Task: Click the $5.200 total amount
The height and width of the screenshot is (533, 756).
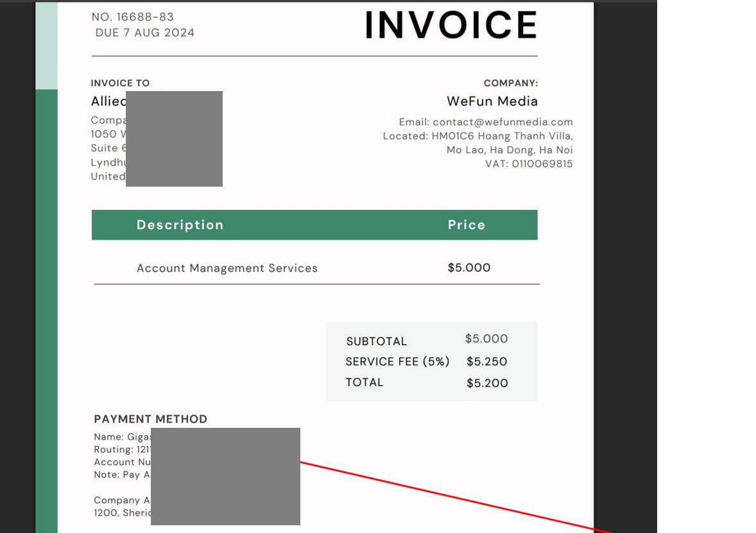Action: 486,383
